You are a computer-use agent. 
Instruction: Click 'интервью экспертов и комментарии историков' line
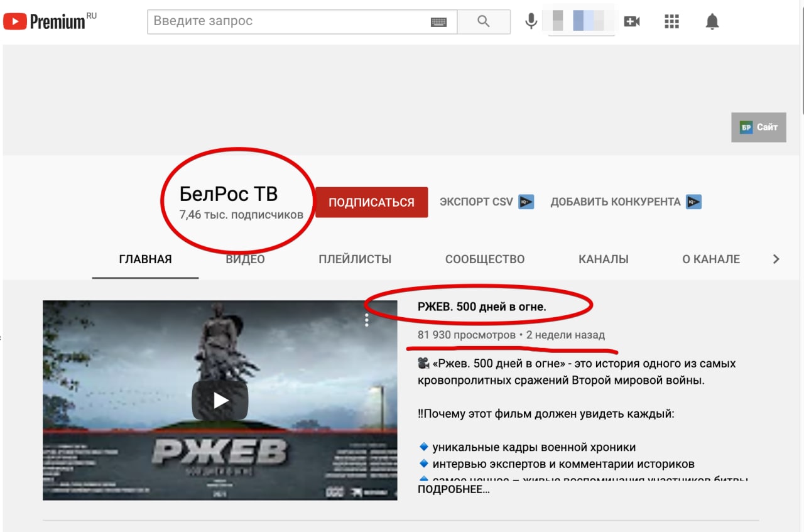[563, 464]
